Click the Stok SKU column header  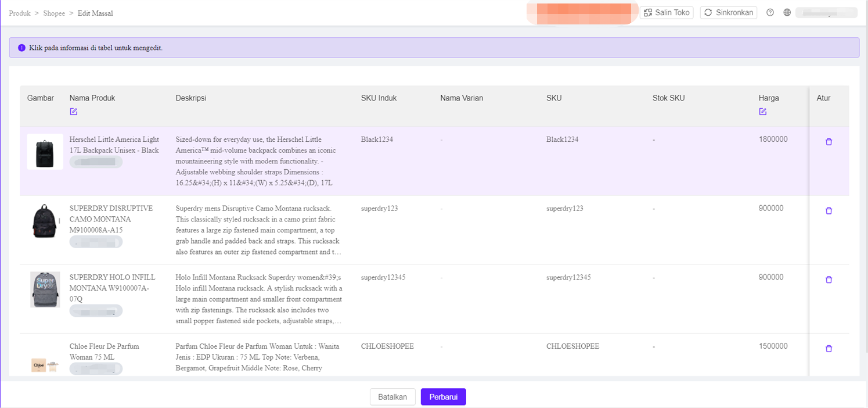668,98
